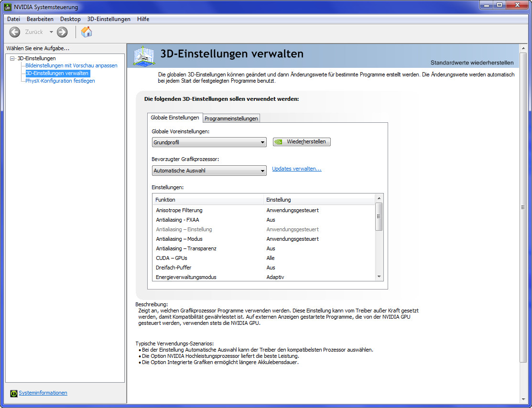Open the Bearbeiten menu
Screen dimensions: 532x408
pos(40,19)
